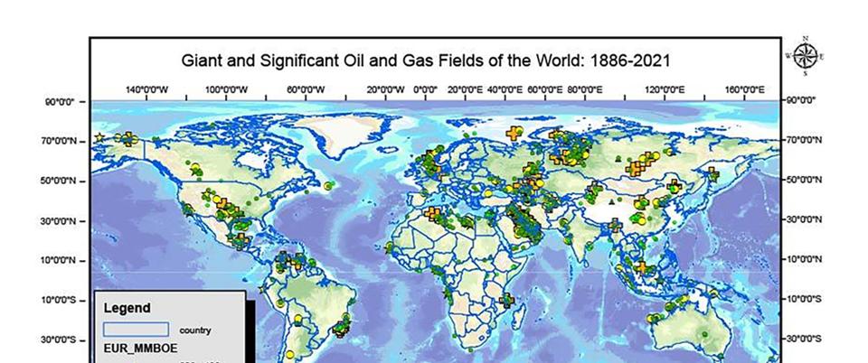Click the blue country outline legend swatch
The height and width of the screenshot is (363, 868).
(137, 330)
